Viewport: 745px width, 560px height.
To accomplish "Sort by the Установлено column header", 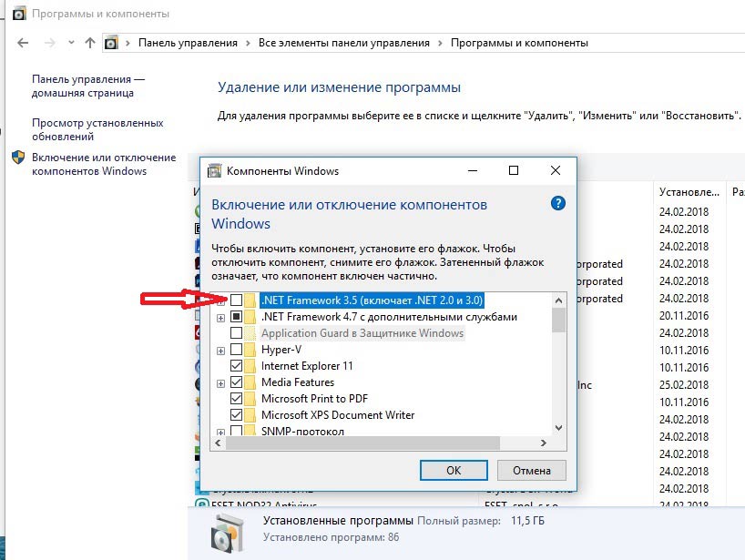I will point(689,192).
